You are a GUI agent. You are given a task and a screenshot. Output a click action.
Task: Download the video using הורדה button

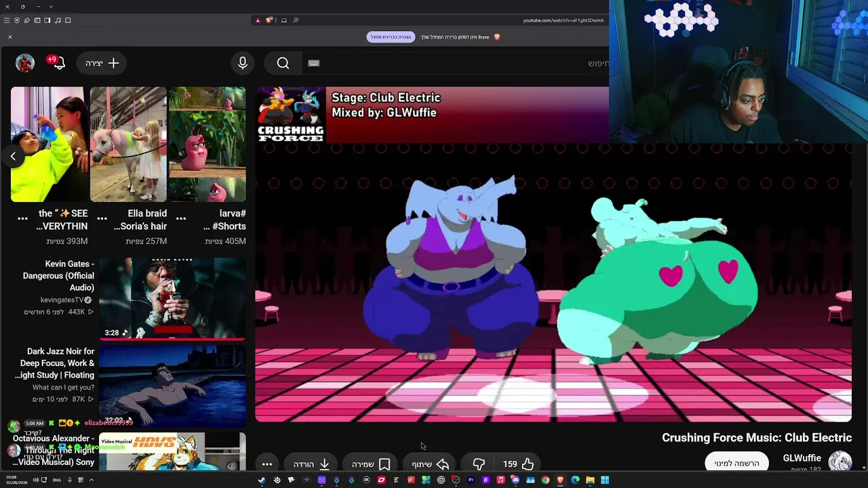[311, 464]
